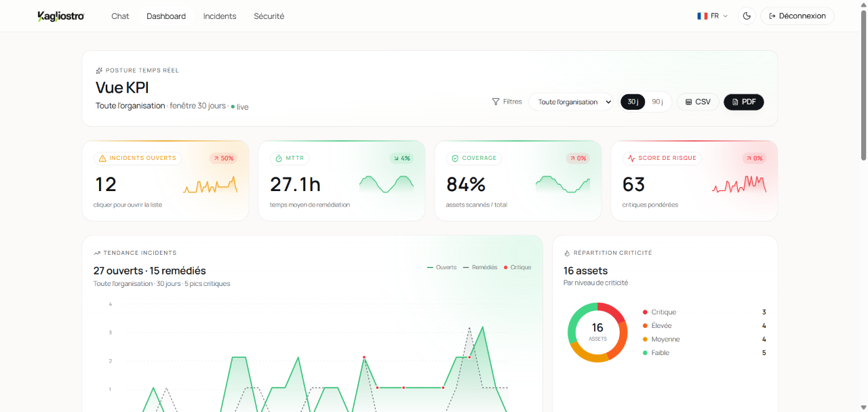Toggle dark mode moon icon
The image size is (868, 412).
(x=747, y=16)
